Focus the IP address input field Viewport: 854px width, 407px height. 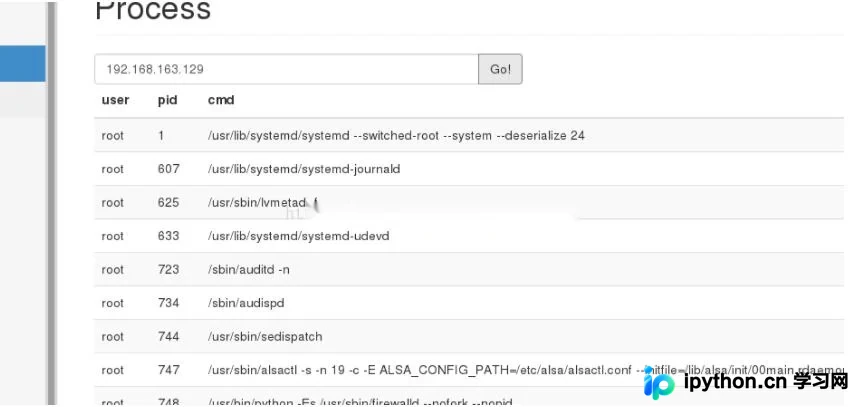click(x=286, y=69)
